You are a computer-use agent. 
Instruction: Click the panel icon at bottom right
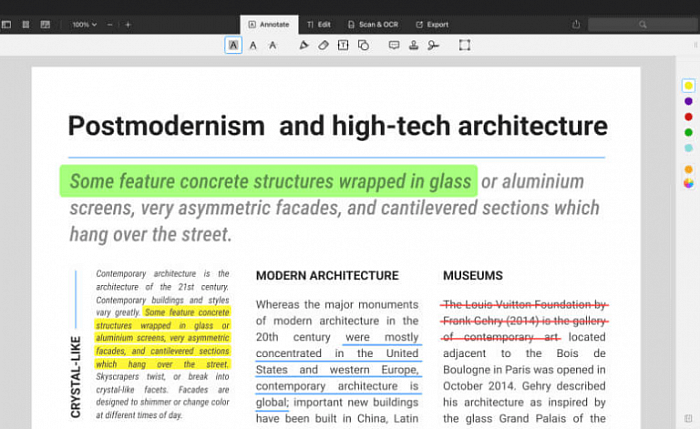click(688, 418)
